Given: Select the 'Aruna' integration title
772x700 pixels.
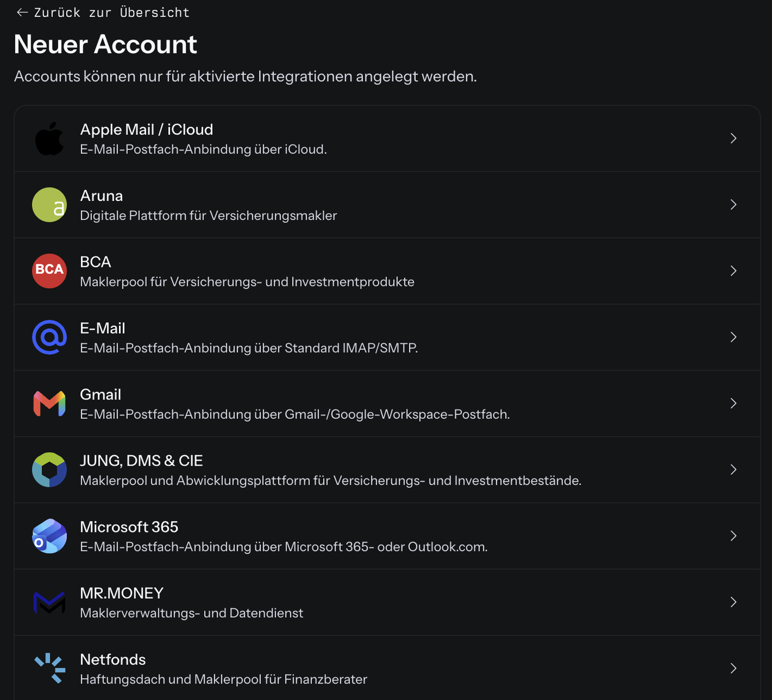Looking at the screenshot, I should click(101, 196).
